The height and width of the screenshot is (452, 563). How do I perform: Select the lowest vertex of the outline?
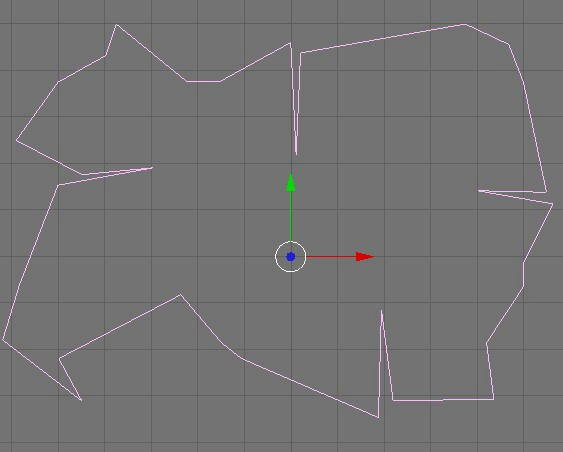coord(378,418)
